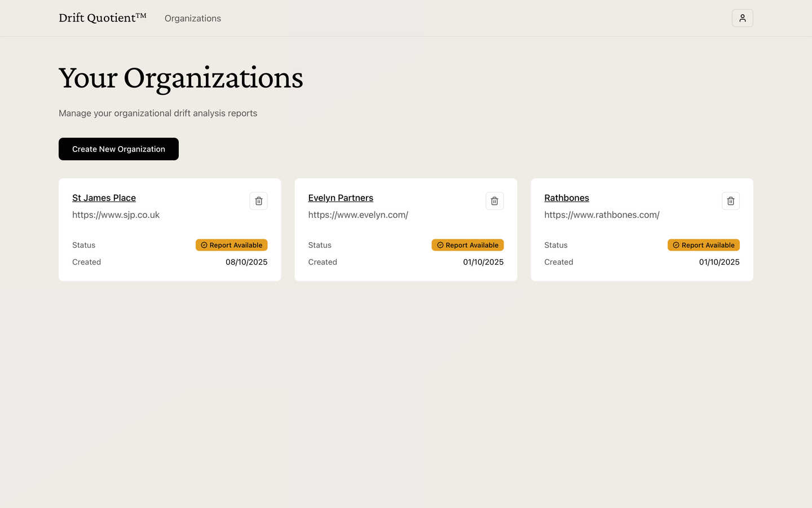Click St James Place Report Available badge
This screenshot has height=508, width=812.
[x=231, y=245]
